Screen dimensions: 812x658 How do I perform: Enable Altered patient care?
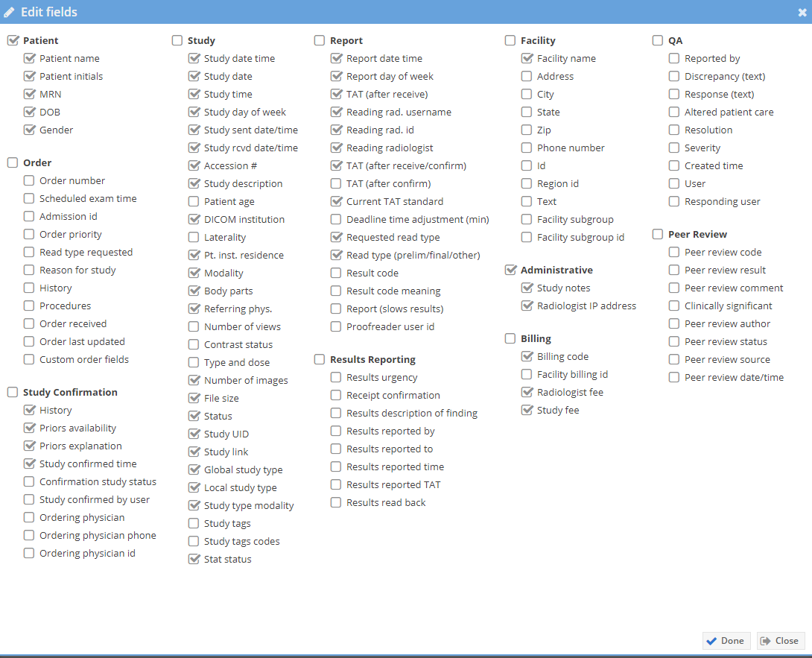[x=675, y=112]
